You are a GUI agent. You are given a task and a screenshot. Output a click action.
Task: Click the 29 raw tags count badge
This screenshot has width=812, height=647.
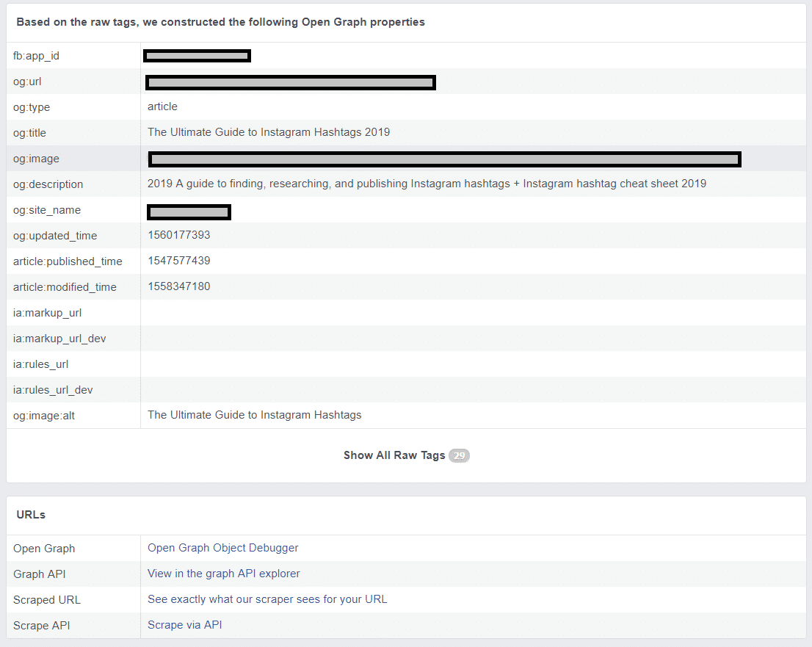(x=460, y=455)
